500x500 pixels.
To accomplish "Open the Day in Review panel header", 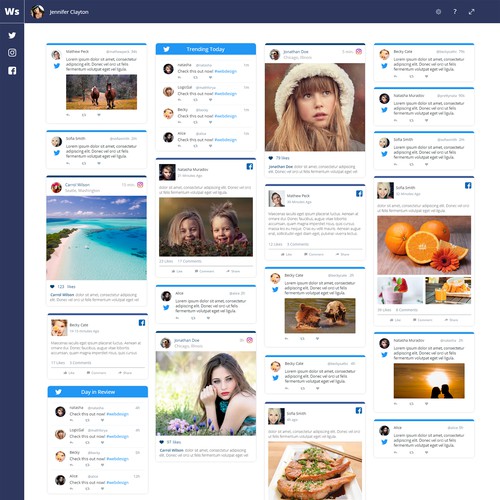I will 98,392.
